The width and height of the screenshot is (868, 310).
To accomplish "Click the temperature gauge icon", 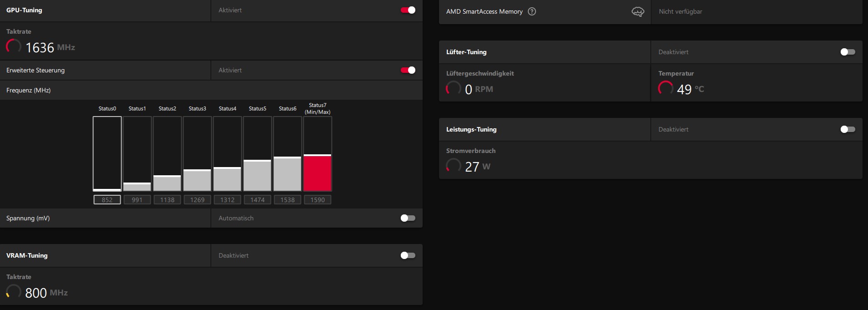I will click(665, 88).
